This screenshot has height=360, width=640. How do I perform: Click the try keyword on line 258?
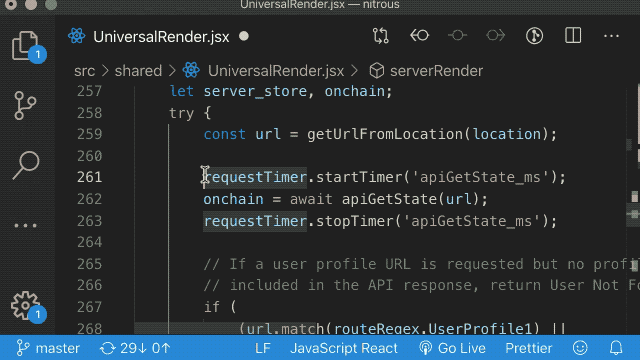click(x=182, y=113)
